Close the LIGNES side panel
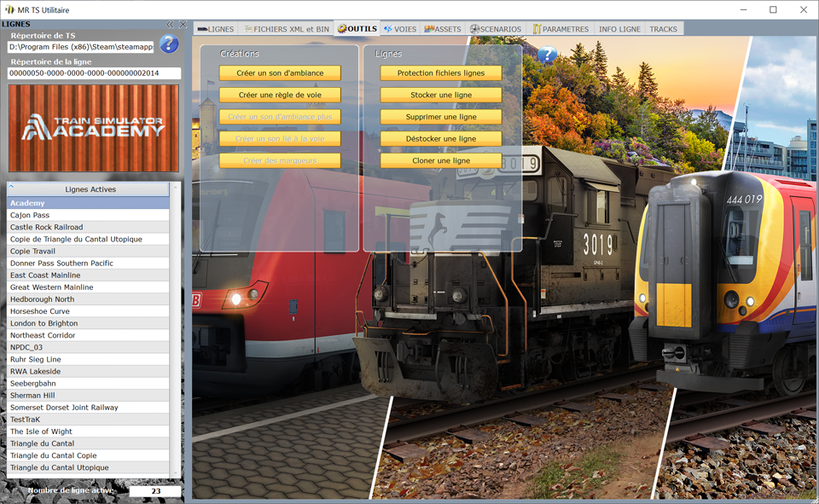 [x=181, y=24]
